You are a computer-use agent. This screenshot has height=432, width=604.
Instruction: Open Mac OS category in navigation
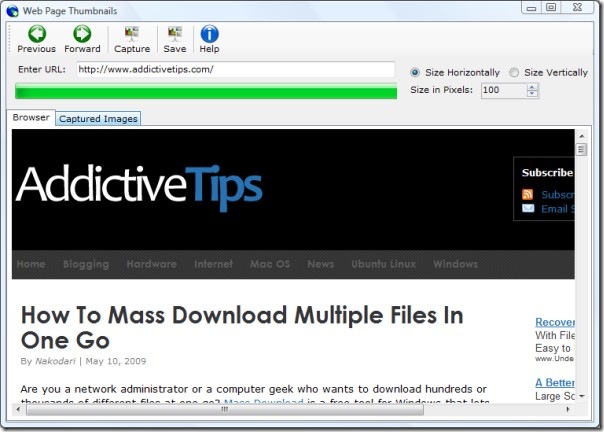pos(270,264)
